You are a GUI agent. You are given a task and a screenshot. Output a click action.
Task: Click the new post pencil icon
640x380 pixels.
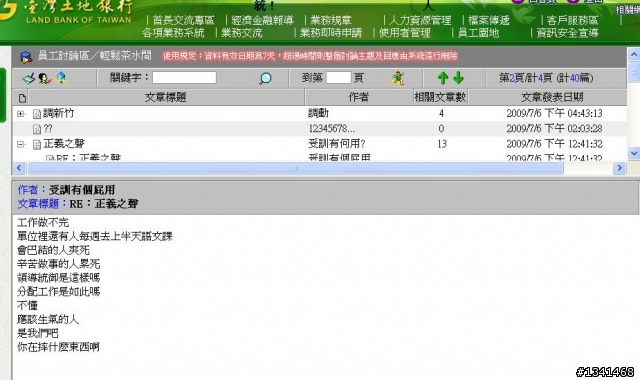pos(29,78)
